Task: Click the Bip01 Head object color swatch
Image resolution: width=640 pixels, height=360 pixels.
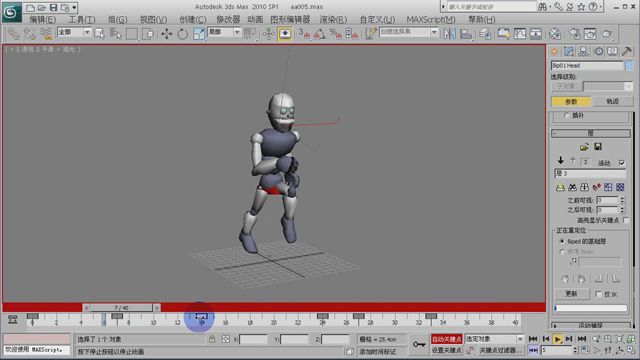Action: 629,65
